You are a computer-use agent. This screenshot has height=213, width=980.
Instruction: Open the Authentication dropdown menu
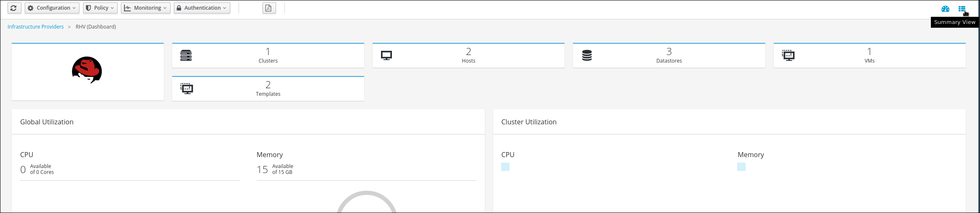pos(202,8)
